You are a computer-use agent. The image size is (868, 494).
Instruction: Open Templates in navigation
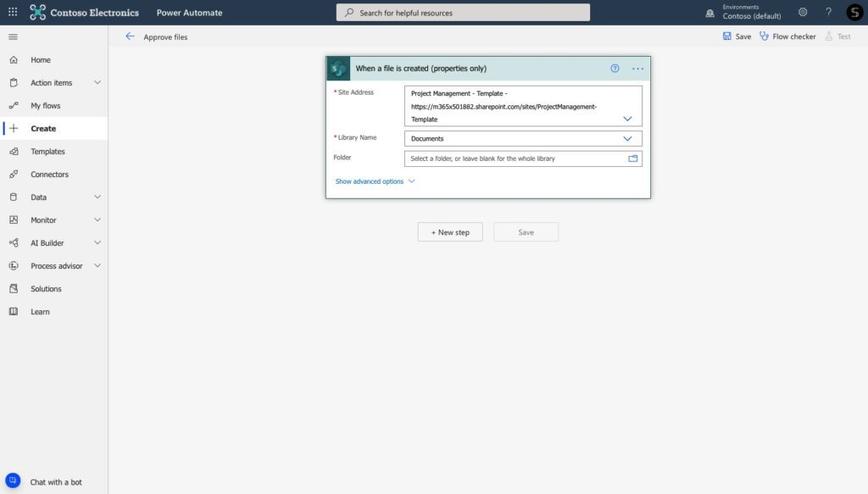click(x=47, y=151)
